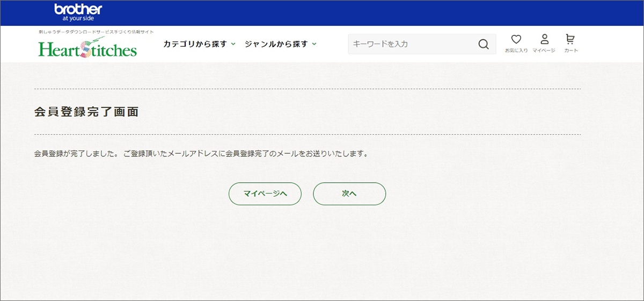Open the ジャンルから探す menu
Image resolution: width=644 pixels, height=301 pixels.
pyautogui.click(x=276, y=44)
